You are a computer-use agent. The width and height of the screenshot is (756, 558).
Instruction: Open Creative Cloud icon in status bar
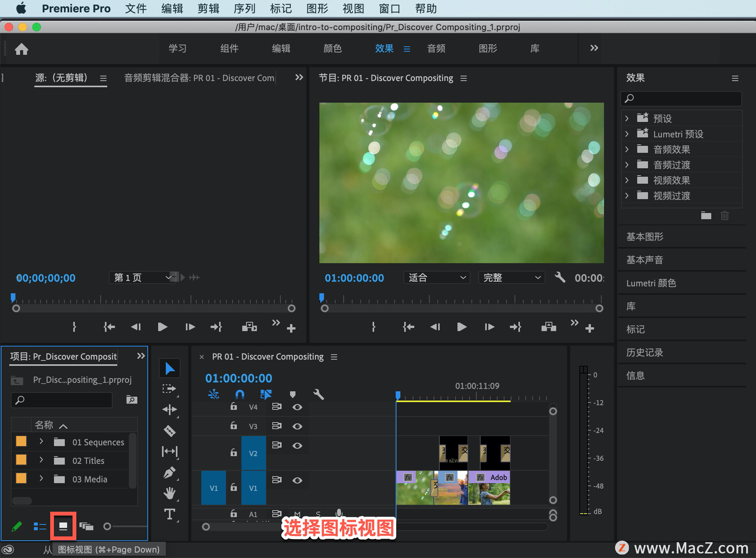8,549
